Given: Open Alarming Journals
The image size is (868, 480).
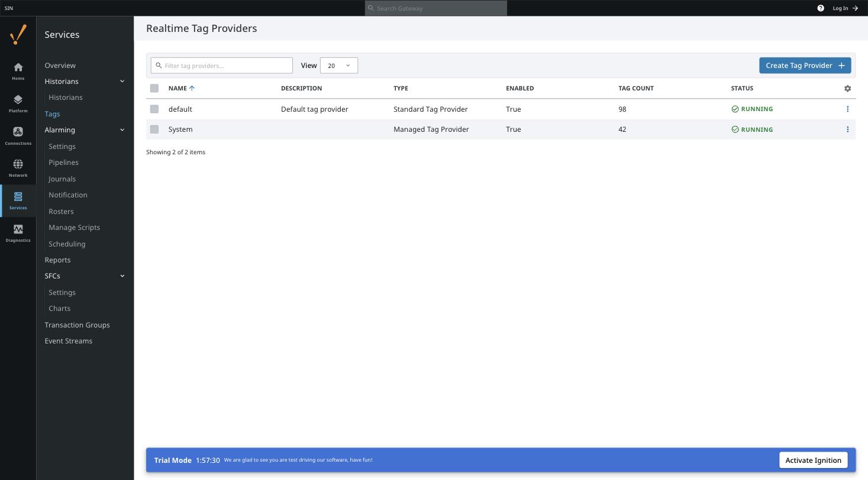Looking at the screenshot, I should tap(62, 179).
